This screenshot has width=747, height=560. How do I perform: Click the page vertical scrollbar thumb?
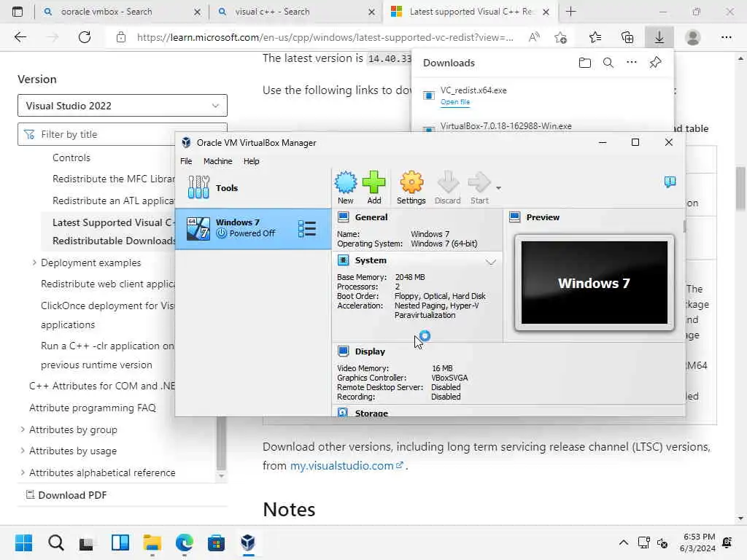(740, 188)
